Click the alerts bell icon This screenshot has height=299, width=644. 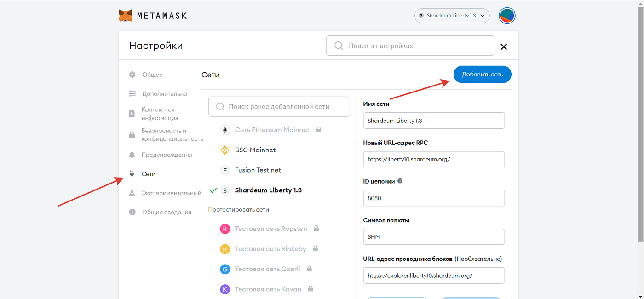point(132,155)
